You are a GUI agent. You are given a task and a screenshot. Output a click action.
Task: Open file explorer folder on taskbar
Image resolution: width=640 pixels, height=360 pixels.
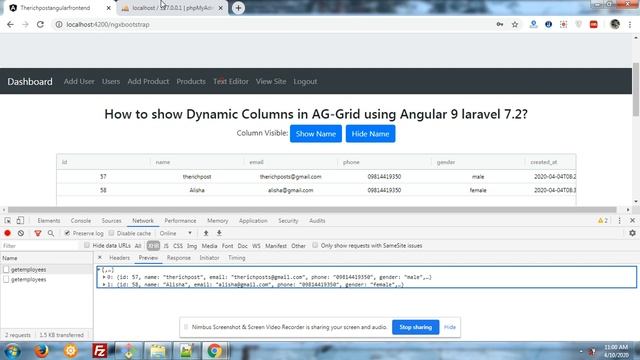[x=158, y=351]
